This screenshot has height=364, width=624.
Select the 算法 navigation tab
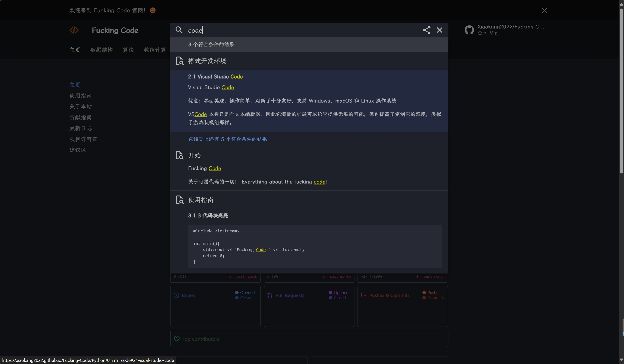pos(128,50)
